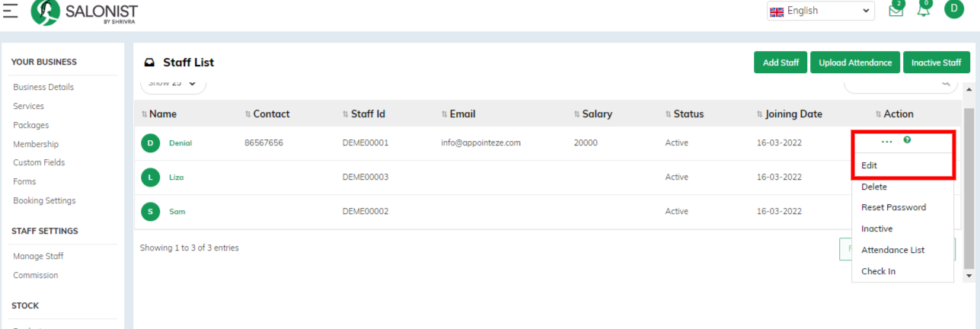Screen dimensions: 980x329
Task: Click the Upload Attendance button
Action: coord(855,62)
